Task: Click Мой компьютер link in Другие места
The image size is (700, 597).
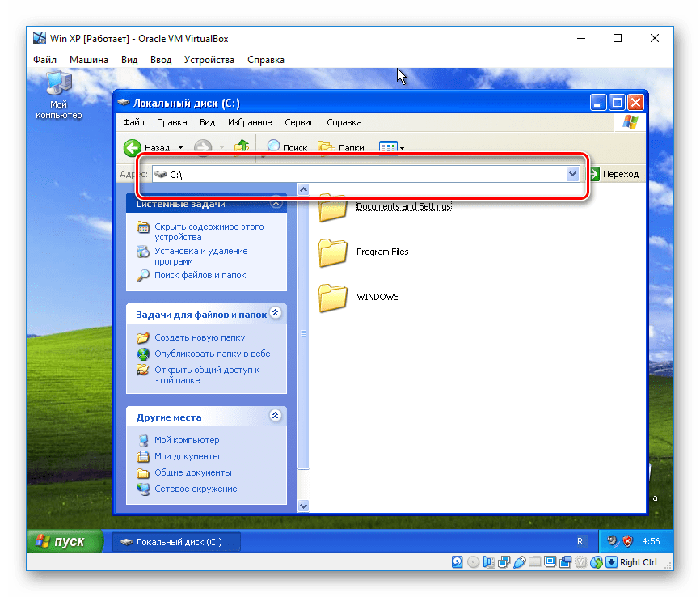Action: (x=187, y=440)
